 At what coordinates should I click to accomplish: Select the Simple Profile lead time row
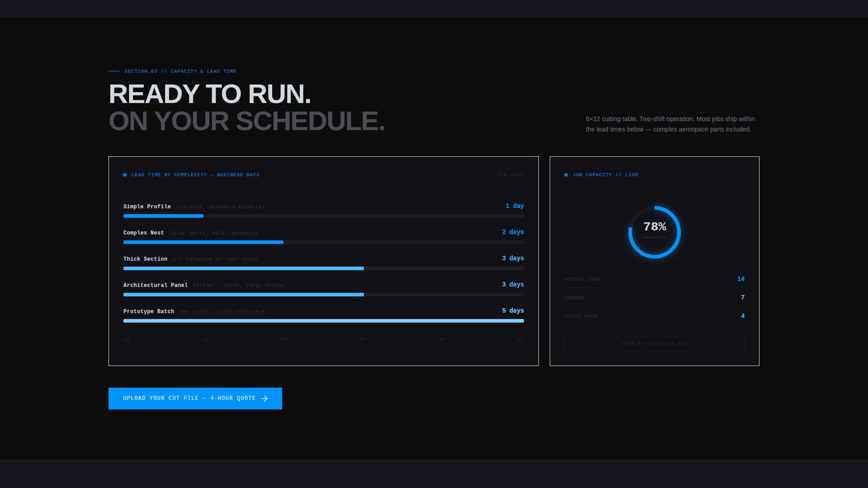click(x=324, y=210)
